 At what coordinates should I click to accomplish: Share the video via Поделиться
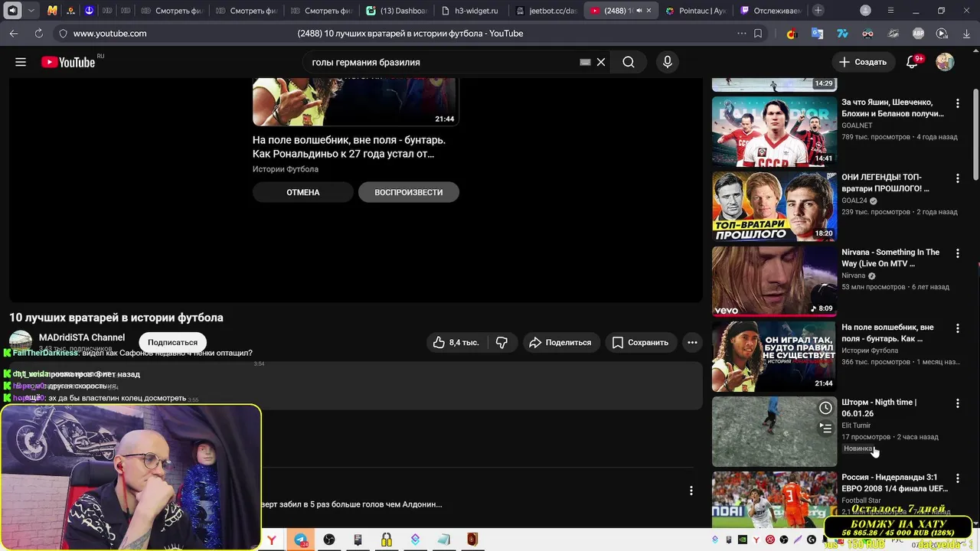click(560, 342)
